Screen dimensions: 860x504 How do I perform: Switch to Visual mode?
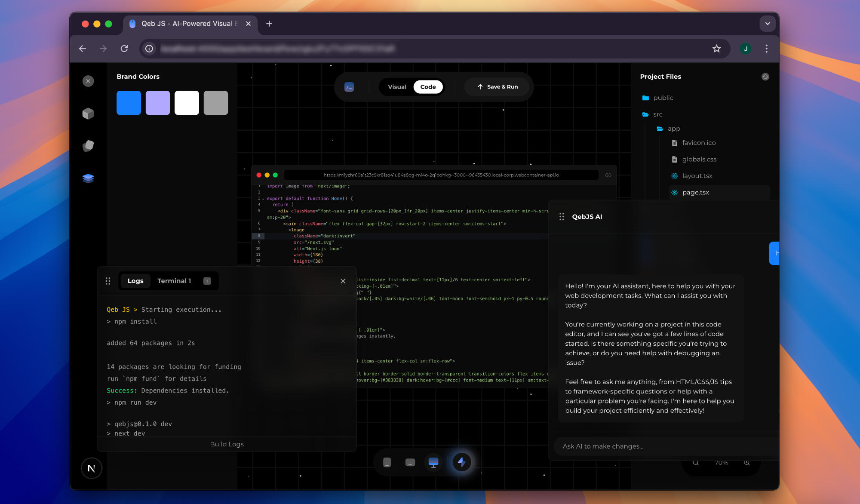(x=397, y=87)
